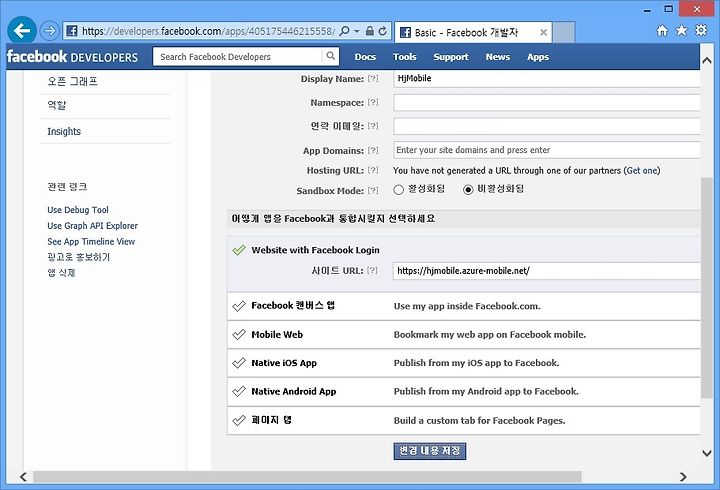Click the developer search magnifier button
This screenshot has height=490, width=720.
(331, 56)
